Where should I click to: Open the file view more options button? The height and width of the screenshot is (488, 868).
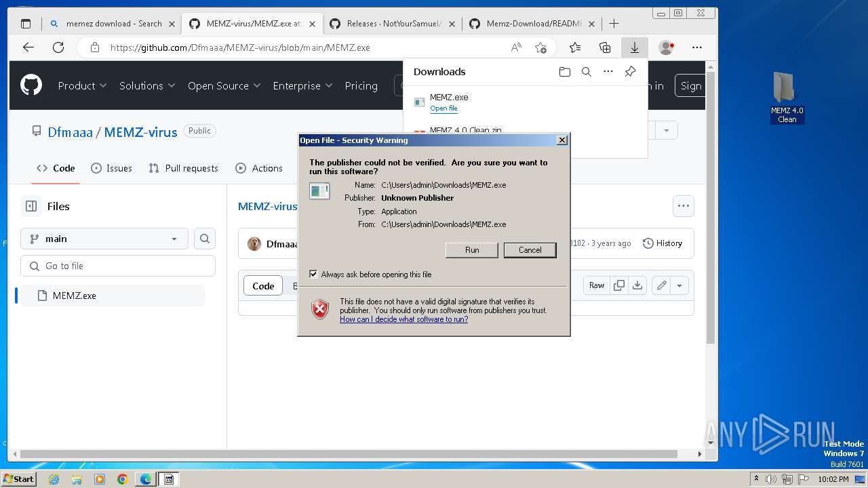click(x=683, y=206)
